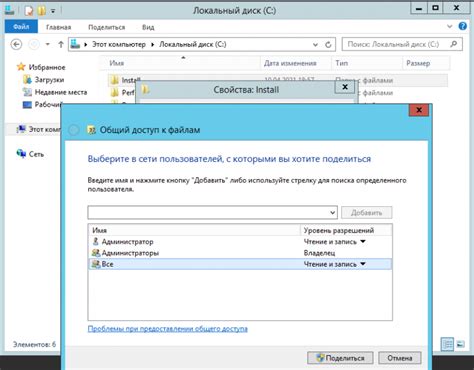Click the Отмена button
The width and height of the screenshot is (474, 370).
click(400, 358)
